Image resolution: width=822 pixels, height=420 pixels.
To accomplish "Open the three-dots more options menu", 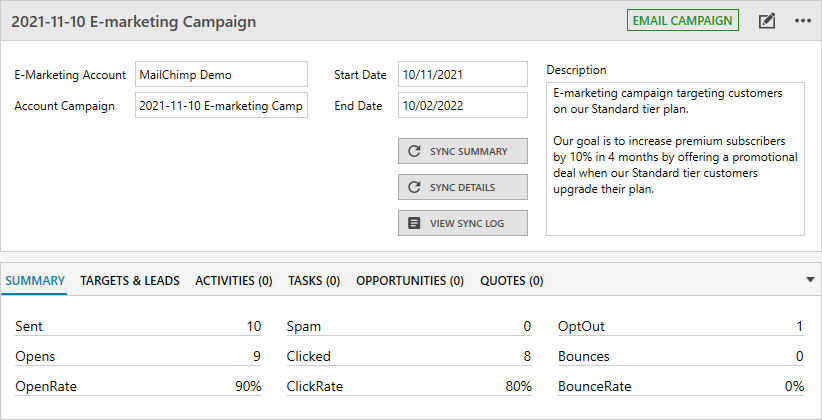I will coord(802,21).
